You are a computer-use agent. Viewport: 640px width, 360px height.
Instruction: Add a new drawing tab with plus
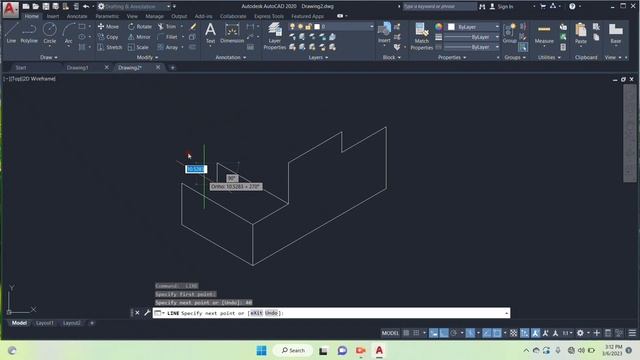[172, 68]
